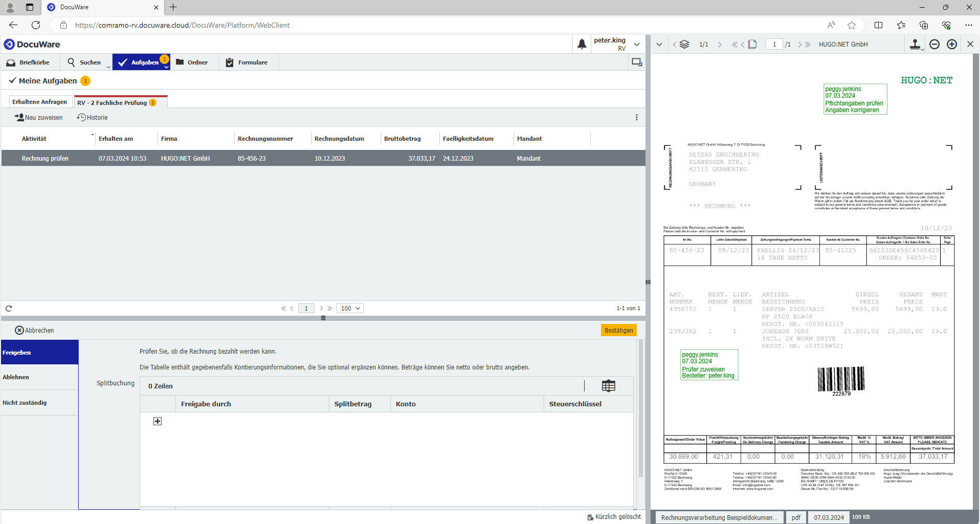Screen dimensions: 980x524
Task: Open Splitbuchung table view icon
Action: pyautogui.click(x=608, y=386)
